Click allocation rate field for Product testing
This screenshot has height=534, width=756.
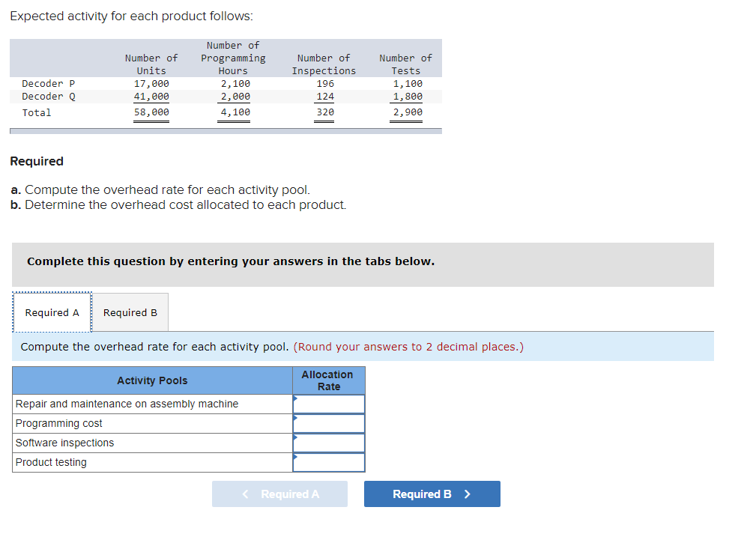point(330,462)
